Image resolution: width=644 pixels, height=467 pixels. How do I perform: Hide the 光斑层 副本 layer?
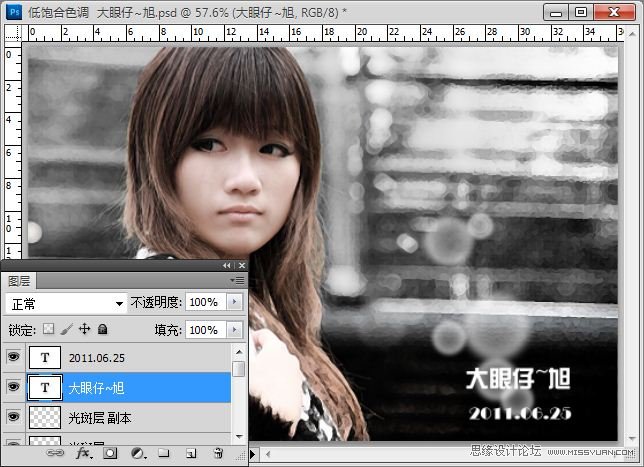[x=14, y=417]
